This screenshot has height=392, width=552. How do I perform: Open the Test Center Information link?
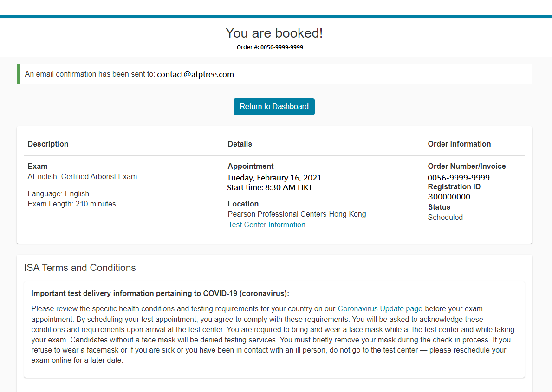pyautogui.click(x=266, y=225)
